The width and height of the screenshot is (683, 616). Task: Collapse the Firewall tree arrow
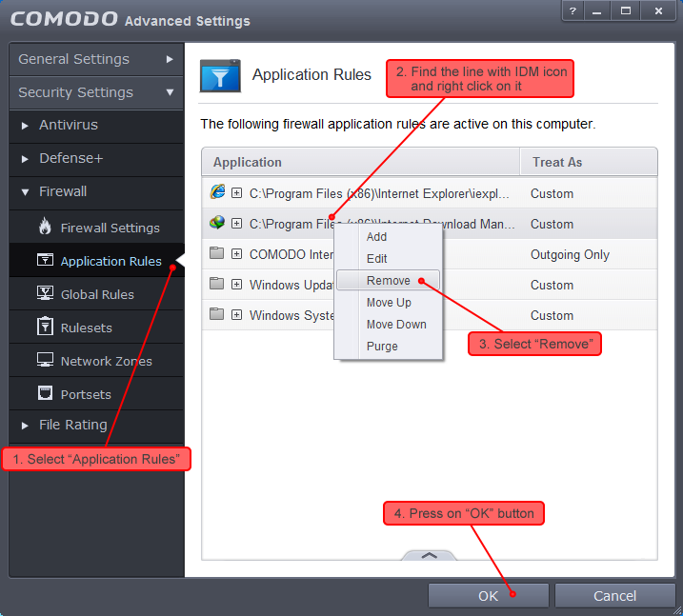click(25, 192)
